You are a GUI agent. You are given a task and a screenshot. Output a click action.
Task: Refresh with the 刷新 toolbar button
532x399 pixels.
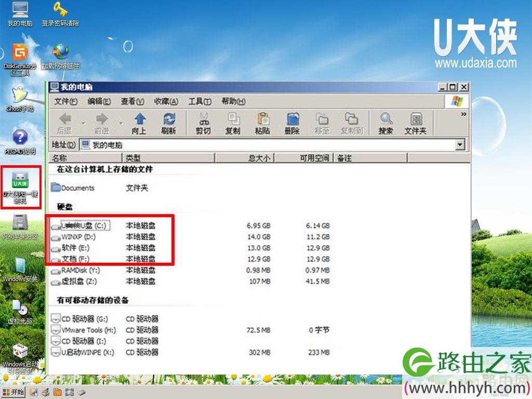(x=169, y=124)
